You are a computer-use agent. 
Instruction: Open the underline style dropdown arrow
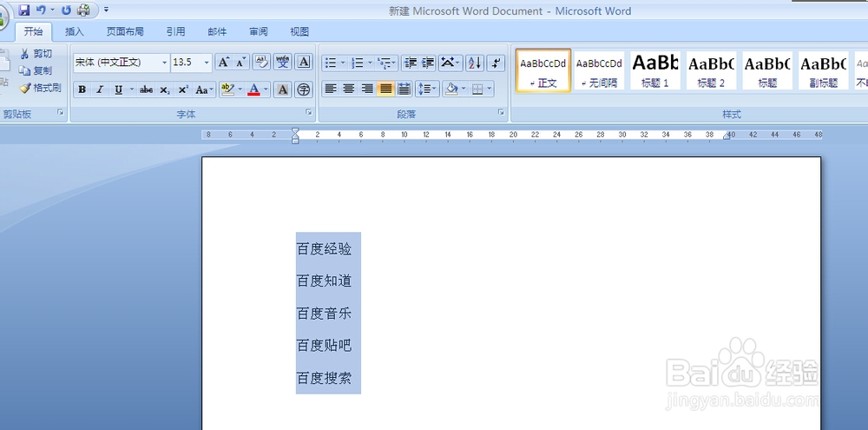click(132, 89)
